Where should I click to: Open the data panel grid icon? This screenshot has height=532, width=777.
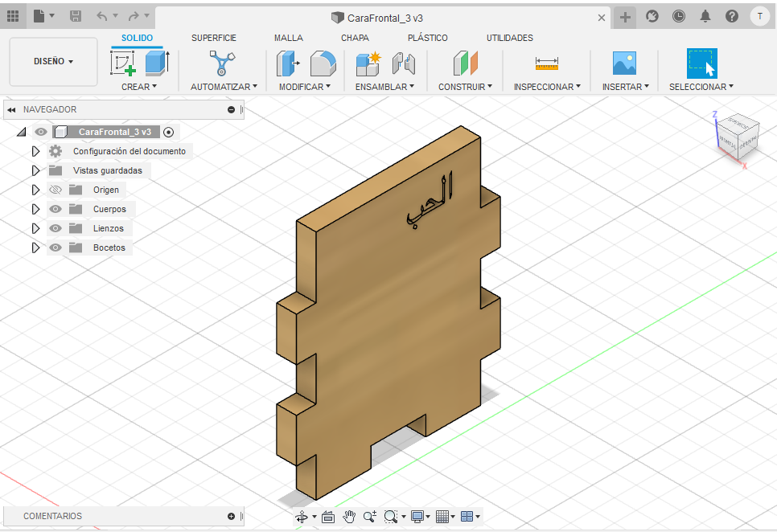tap(13, 16)
